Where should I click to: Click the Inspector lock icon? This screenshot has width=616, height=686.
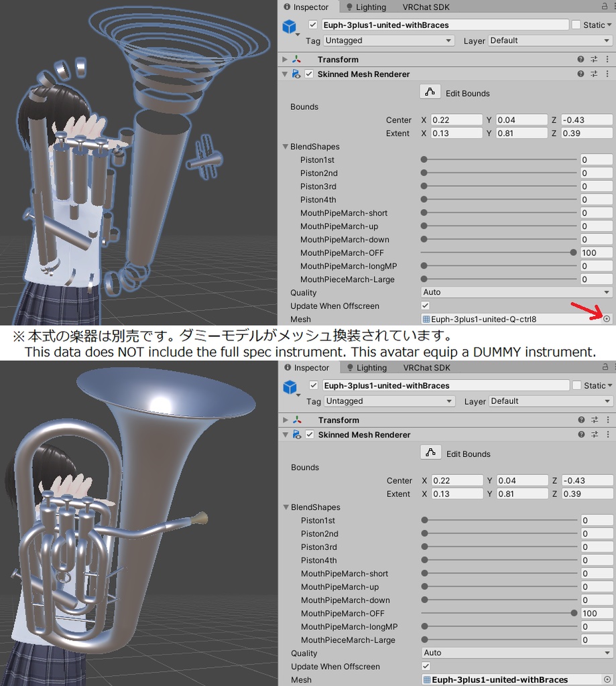[x=605, y=7]
